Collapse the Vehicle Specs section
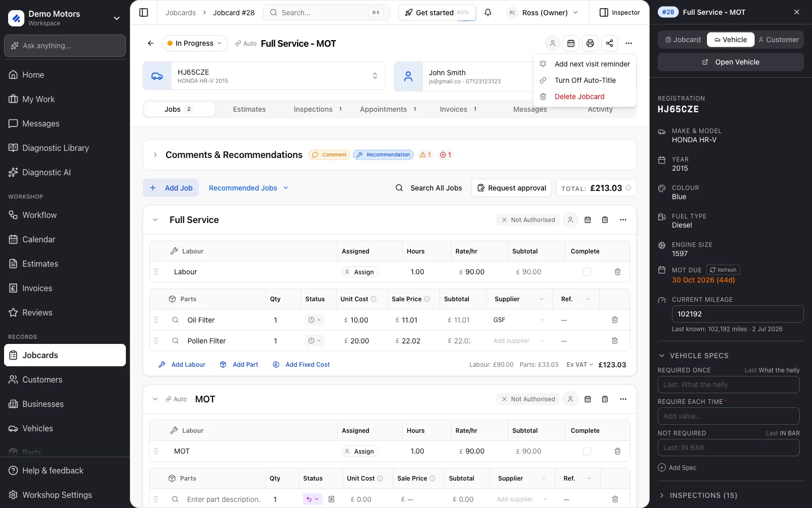Viewport: 812px width, 508px height. coord(662,356)
